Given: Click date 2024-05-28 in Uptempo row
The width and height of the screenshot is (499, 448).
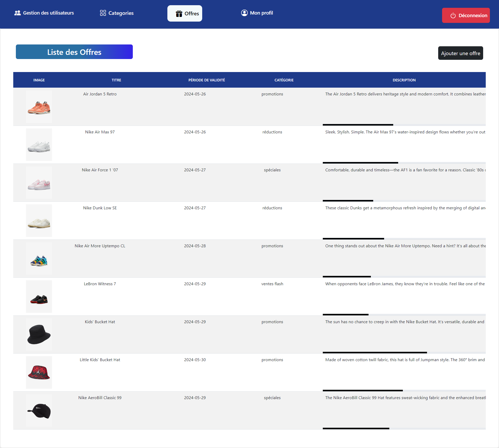Looking at the screenshot, I should pyautogui.click(x=195, y=246).
